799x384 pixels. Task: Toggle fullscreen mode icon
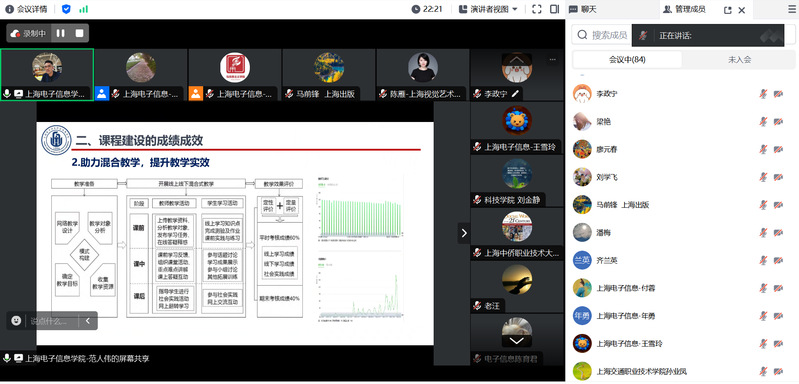click(x=536, y=9)
